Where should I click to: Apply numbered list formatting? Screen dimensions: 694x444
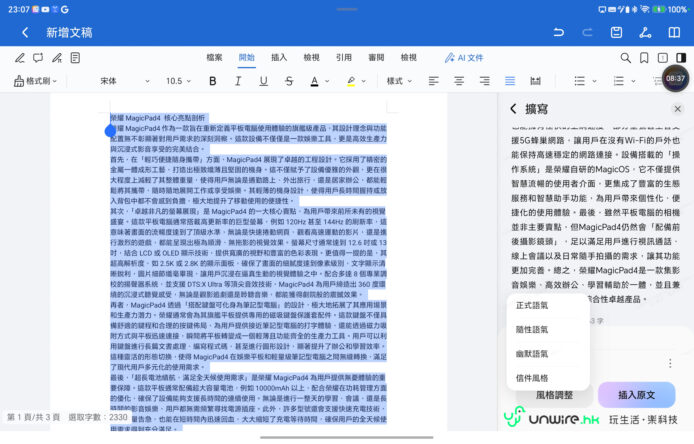click(x=618, y=81)
